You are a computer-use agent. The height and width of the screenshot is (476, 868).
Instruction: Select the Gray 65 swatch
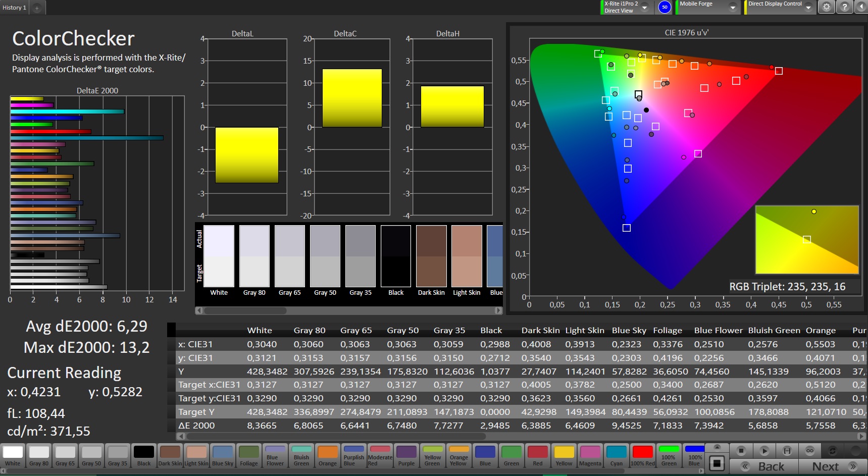[65, 455]
